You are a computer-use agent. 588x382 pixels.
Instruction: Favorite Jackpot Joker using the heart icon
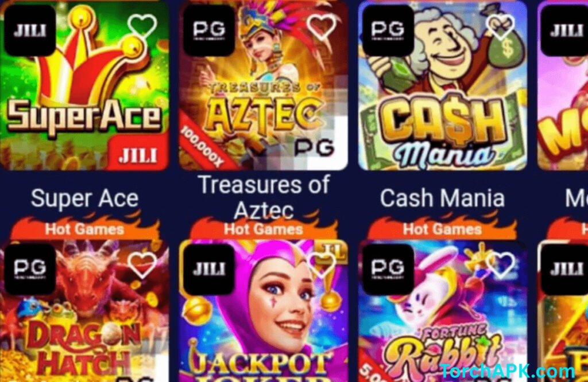coord(322,265)
